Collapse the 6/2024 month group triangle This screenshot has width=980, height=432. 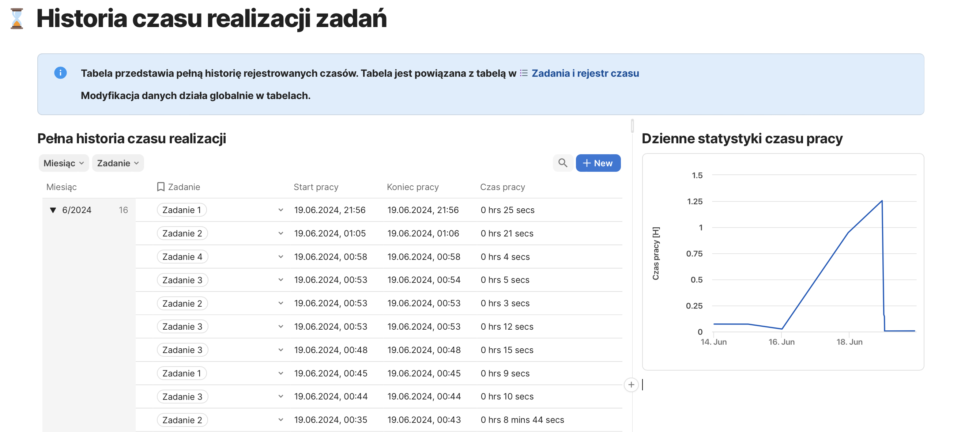[x=53, y=210]
